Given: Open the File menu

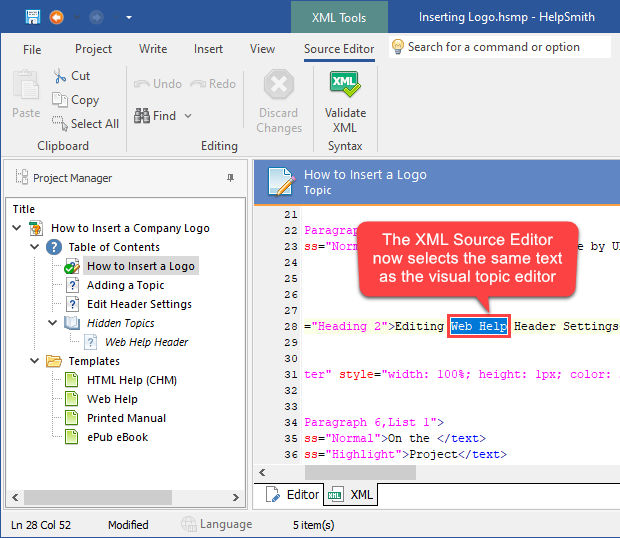Looking at the screenshot, I should click(x=32, y=49).
